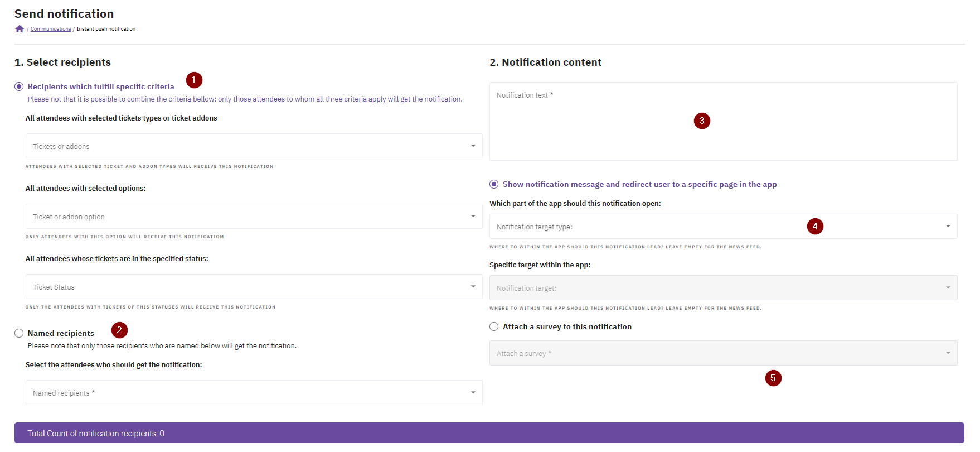This screenshot has width=980, height=452.
Task: Select 'Attach a survey to this notification' radio
Action: click(494, 326)
